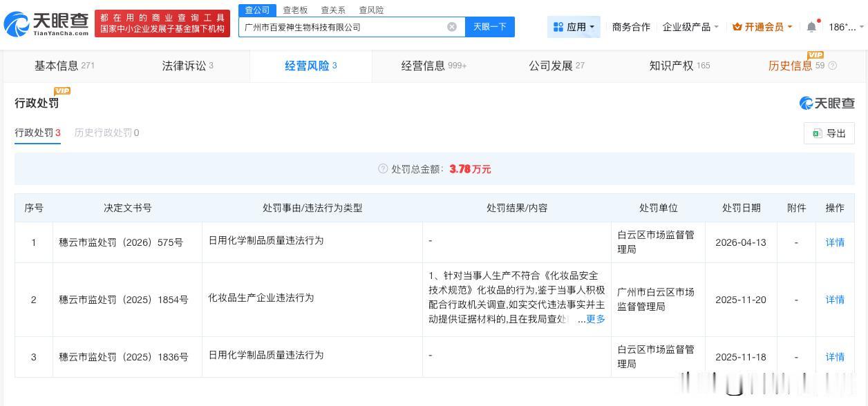Switch to the 查风险 search tab
This screenshot has height=406, width=868.
pyautogui.click(x=371, y=10)
